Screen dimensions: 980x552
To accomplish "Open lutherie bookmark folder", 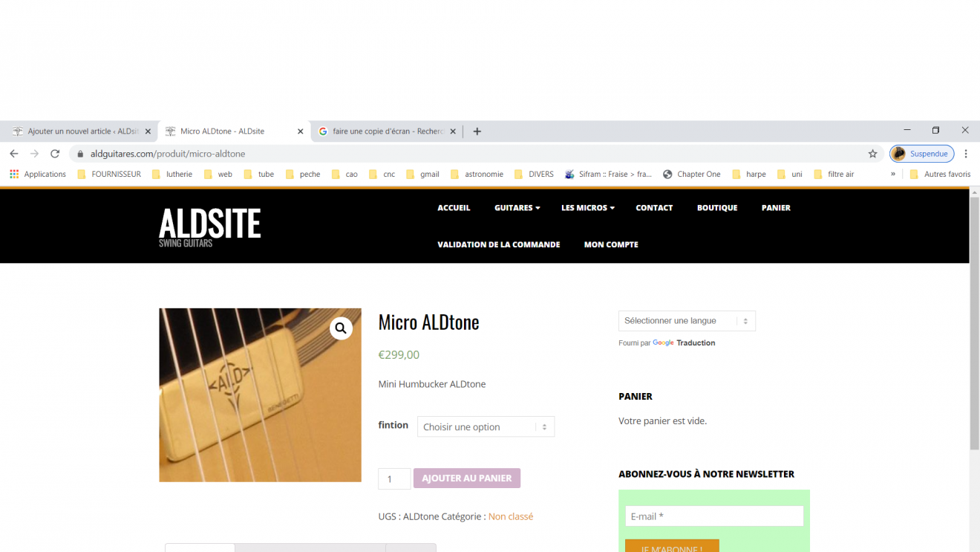I will point(172,174).
